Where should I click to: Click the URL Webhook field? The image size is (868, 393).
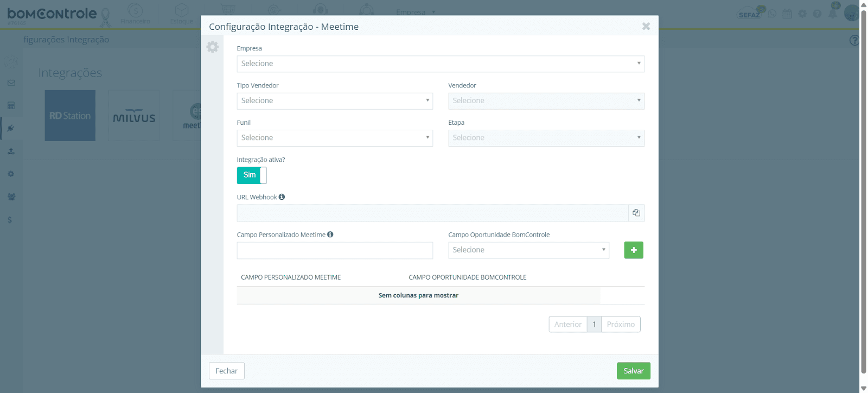coord(432,213)
